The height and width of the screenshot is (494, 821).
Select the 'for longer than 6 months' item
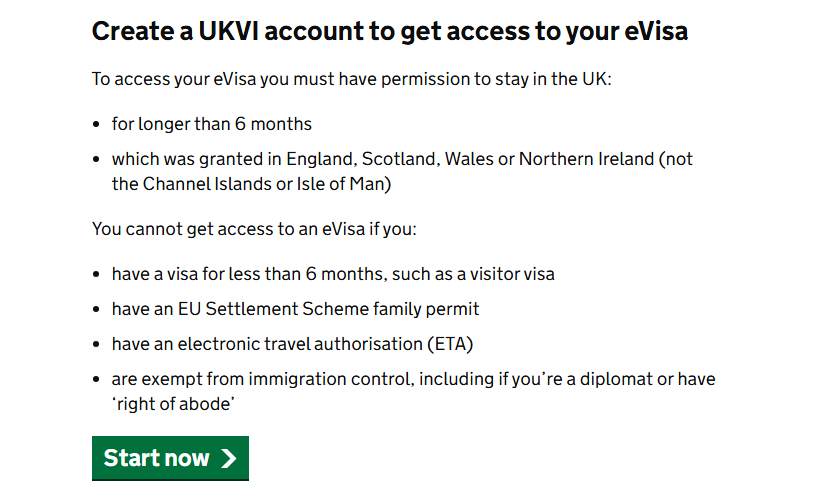(212, 125)
